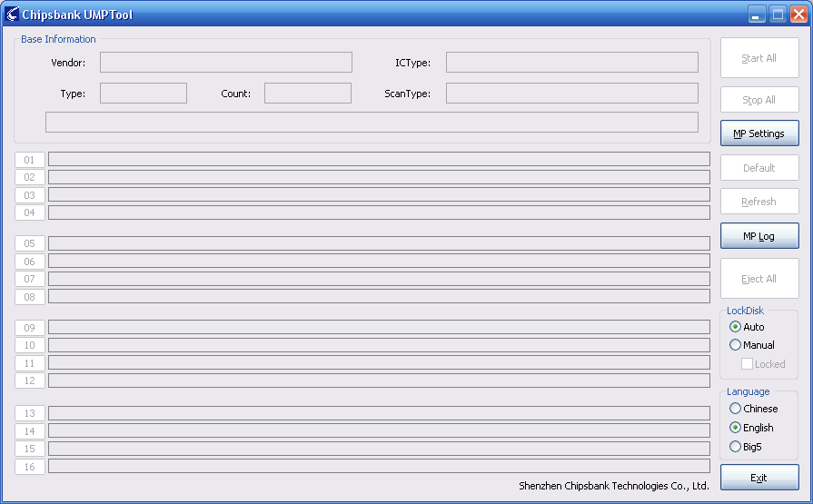Click port button 14
This screenshot has width=813, height=504.
[x=30, y=430]
